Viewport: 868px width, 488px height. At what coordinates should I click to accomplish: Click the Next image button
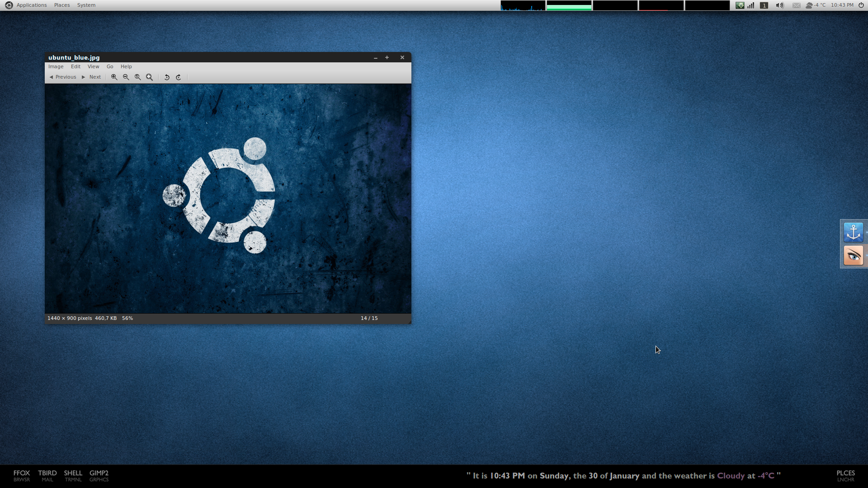(91, 77)
